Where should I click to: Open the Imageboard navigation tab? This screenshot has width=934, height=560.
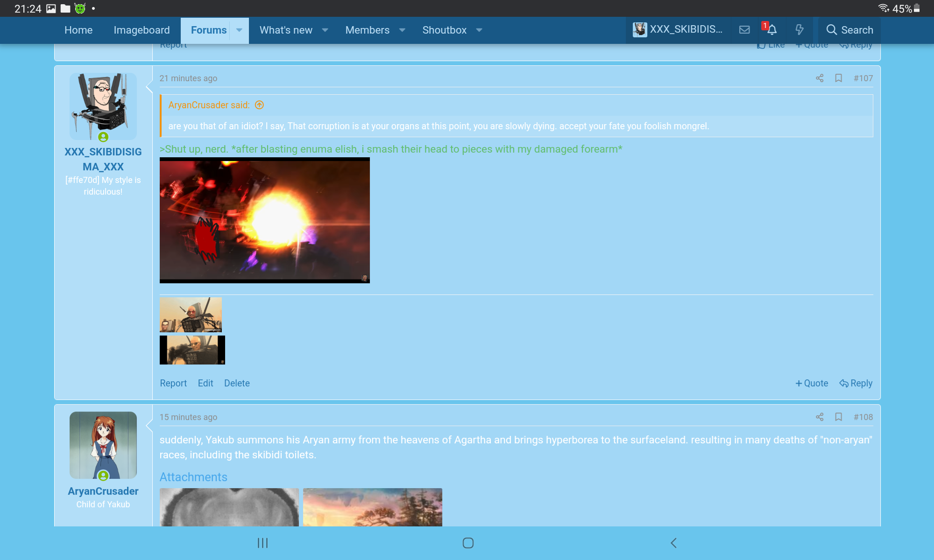pyautogui.click(x=142, y=30)
